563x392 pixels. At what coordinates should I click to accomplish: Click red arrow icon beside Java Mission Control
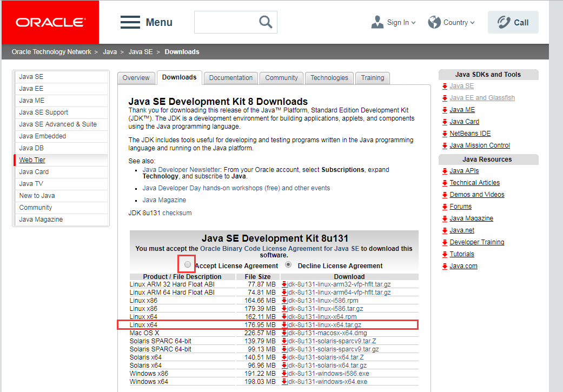tap(445, 145)
